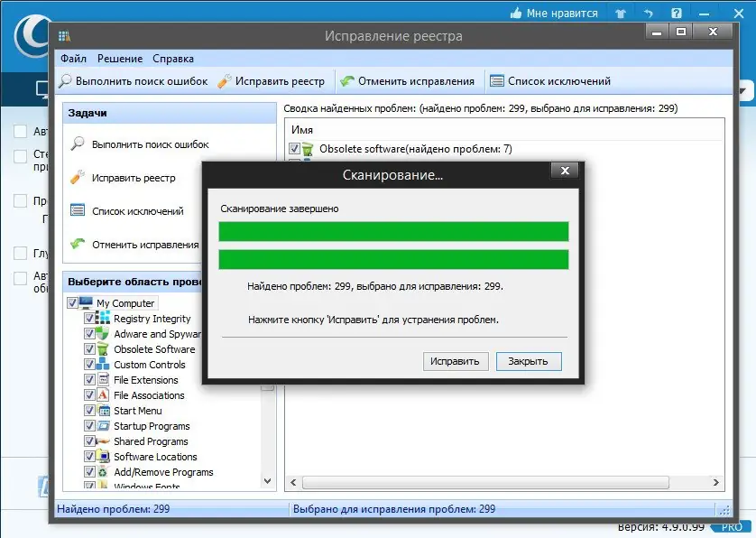
Task: Click the magnifier icon for error search in toolbar
Action: [65, 81]
